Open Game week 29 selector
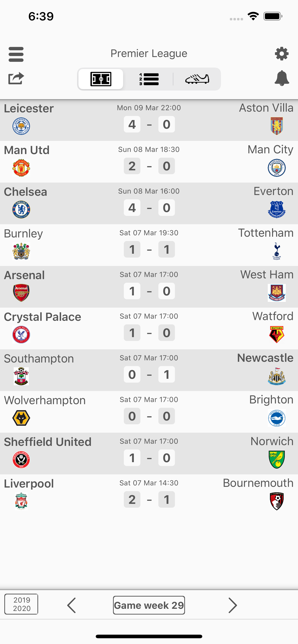Viewport: 298px width, 644px height. [x=149, y=605]
